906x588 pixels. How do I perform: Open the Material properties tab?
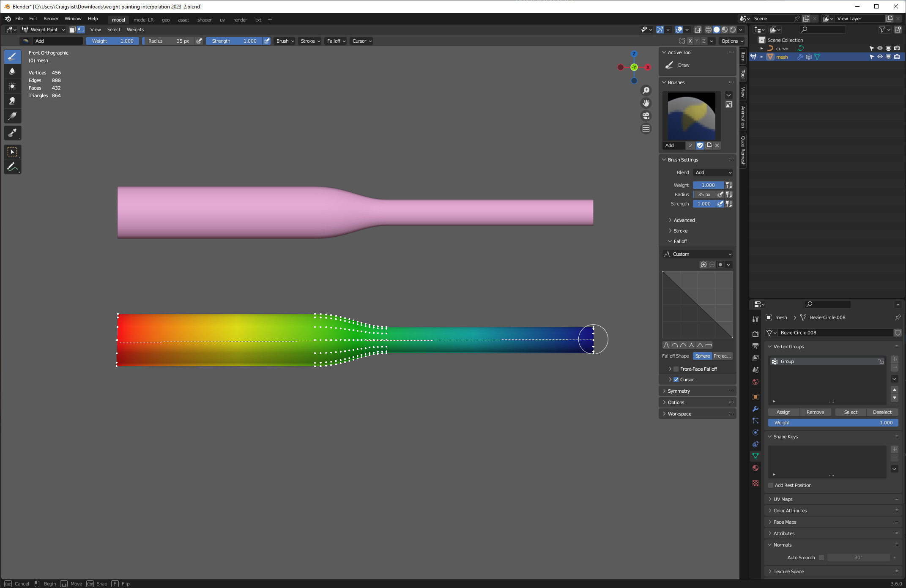[755, 468]
